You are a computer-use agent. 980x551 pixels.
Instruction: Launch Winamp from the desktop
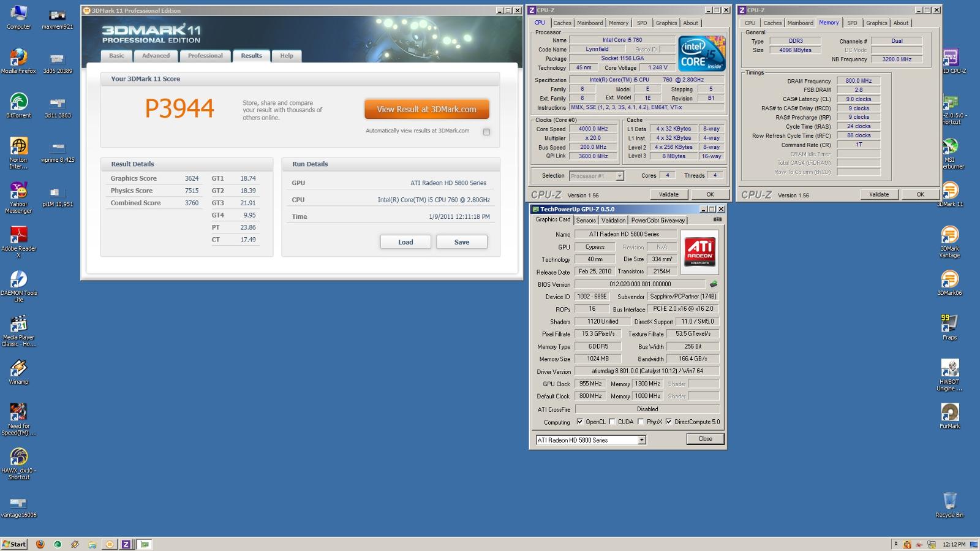(x=18, y=371)
